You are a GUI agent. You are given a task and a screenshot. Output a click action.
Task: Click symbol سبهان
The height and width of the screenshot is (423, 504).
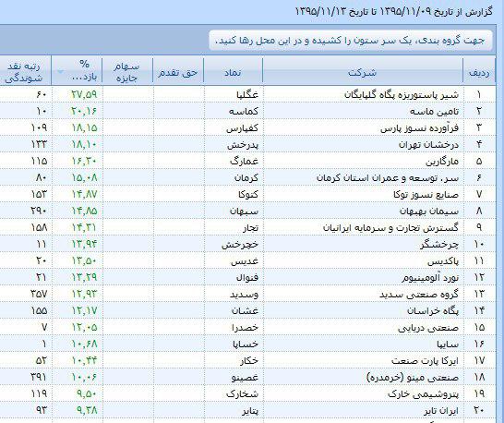point(244,211)
